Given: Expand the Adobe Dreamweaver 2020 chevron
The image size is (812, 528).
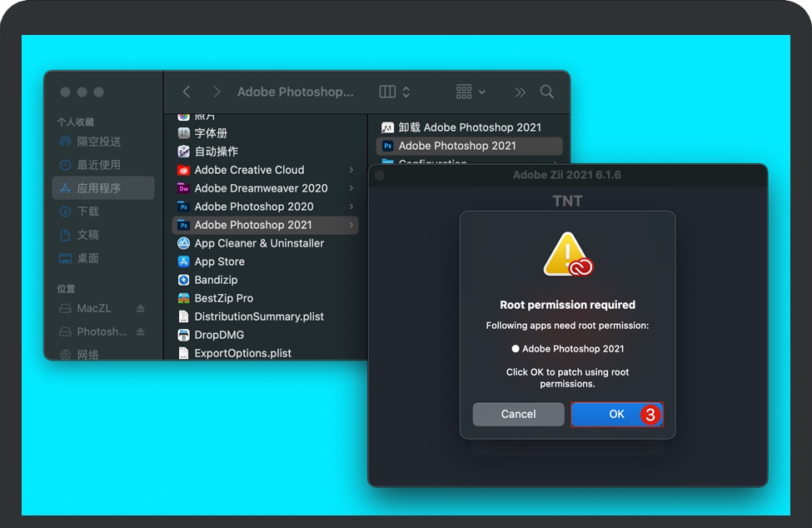Looking at the screenshot, I should point(351,188).
